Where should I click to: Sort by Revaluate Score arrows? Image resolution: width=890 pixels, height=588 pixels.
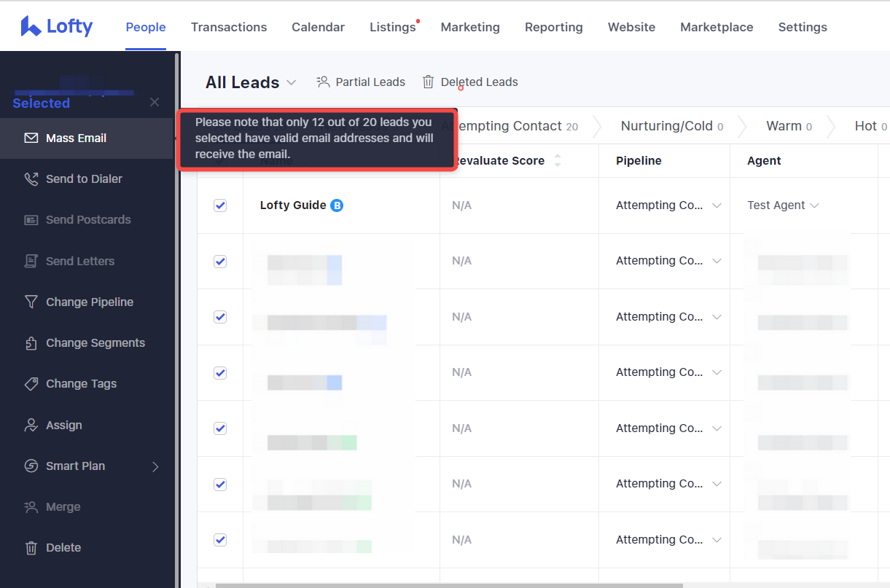(x=558, y=160)
